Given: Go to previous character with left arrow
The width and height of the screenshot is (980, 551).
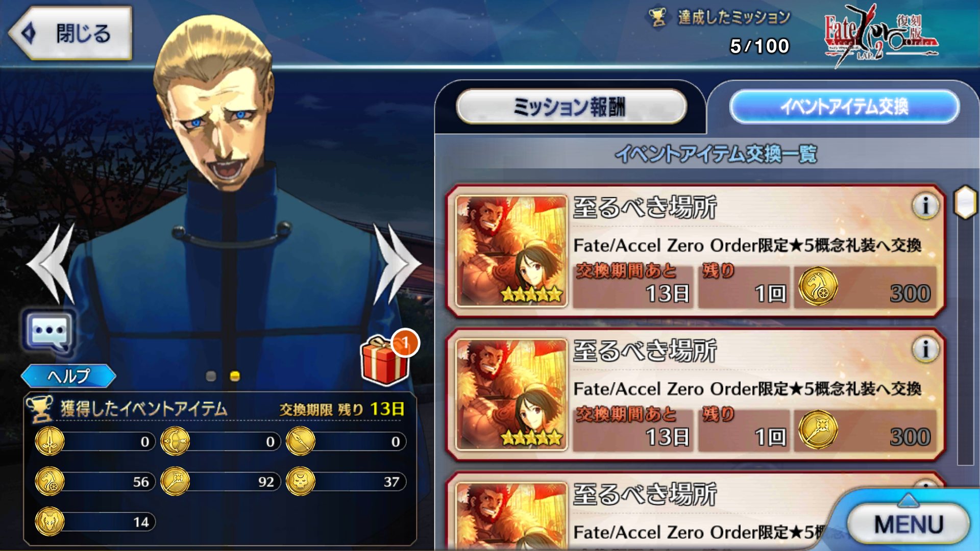Looking at the screenshot, I should 52,264.
